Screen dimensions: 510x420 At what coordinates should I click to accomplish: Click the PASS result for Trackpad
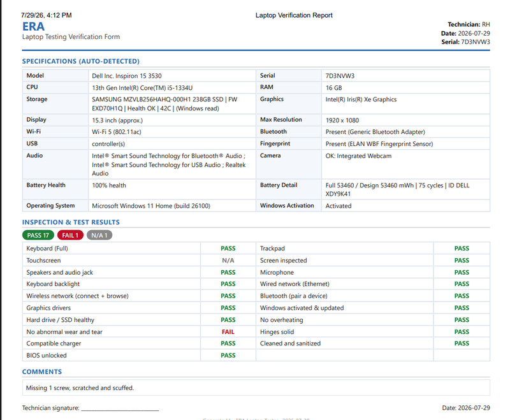pos(462,249)
